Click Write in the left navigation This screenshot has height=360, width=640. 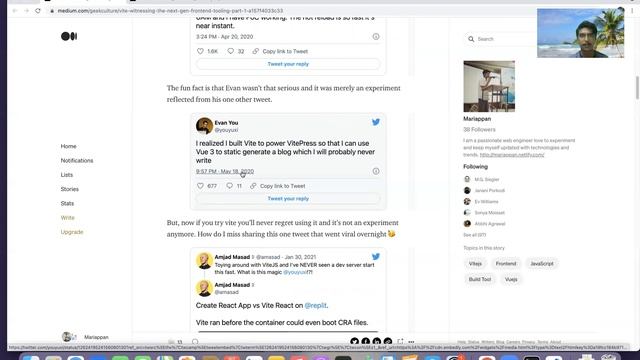click(x=67, y=218)
